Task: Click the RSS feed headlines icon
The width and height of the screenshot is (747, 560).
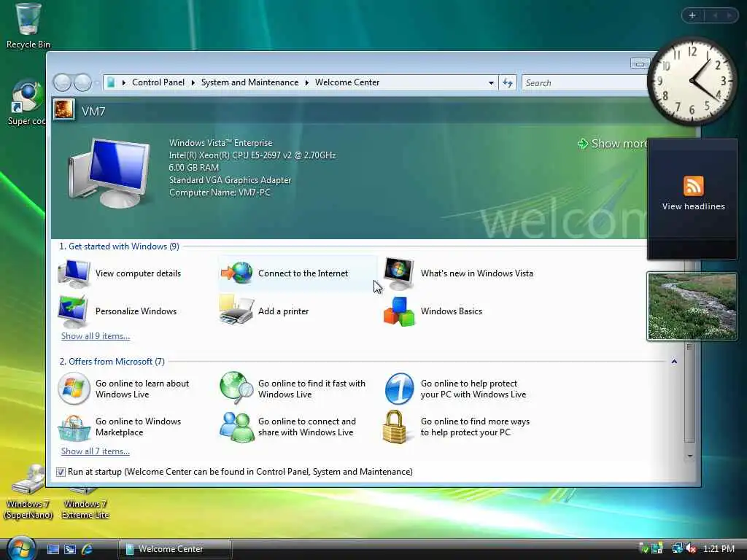Action: [x=693, y=186]
